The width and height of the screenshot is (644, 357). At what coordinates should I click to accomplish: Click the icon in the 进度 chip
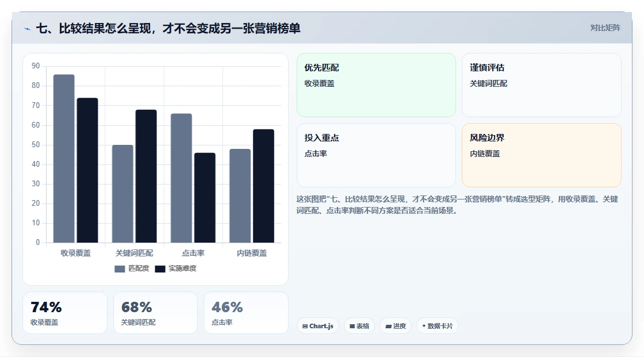388,326
